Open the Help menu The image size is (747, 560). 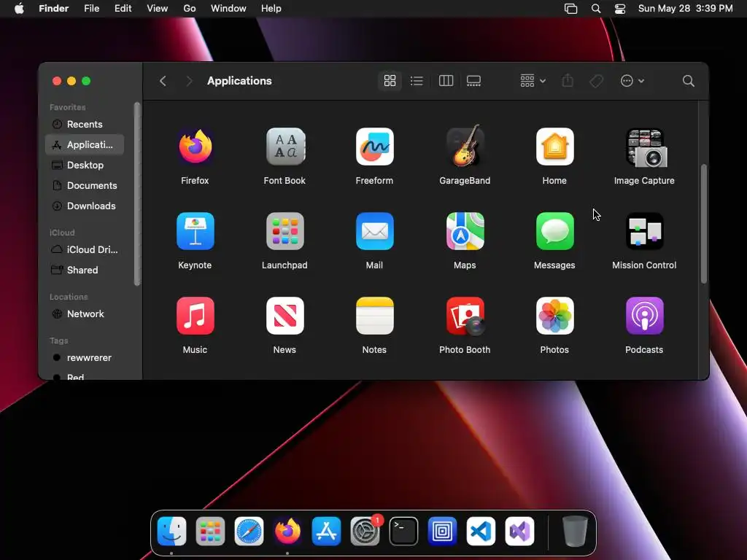pos(271,8)
